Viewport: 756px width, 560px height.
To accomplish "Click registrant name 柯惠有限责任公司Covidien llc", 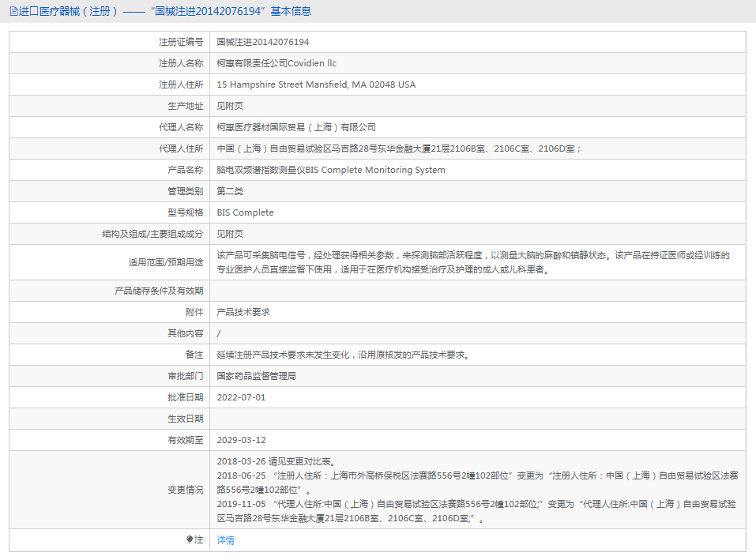I will click(x=276, y=63).
